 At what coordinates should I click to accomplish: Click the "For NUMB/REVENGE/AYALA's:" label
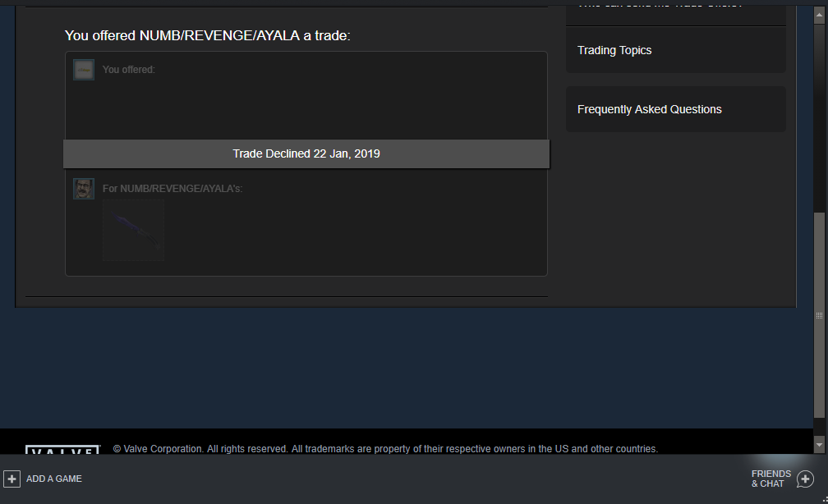click(172, 189)
